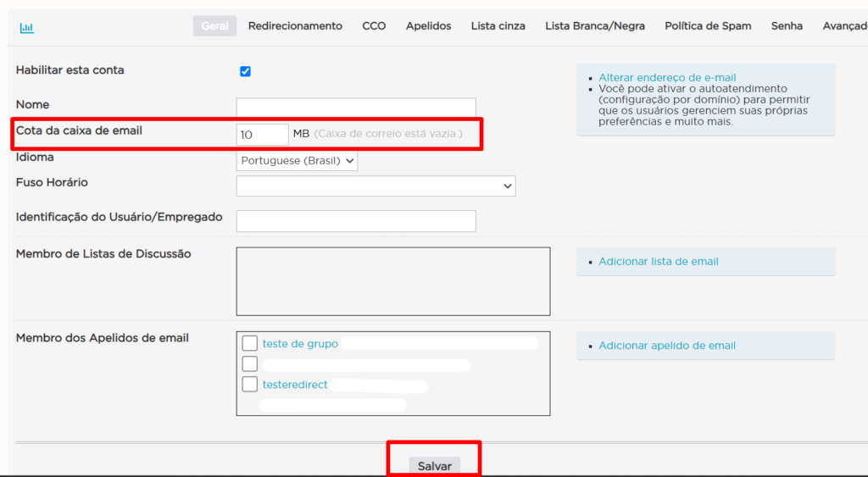Screen dimensions: 868x477
Task: Open the statistics chart icon
Action: (27, 27)
